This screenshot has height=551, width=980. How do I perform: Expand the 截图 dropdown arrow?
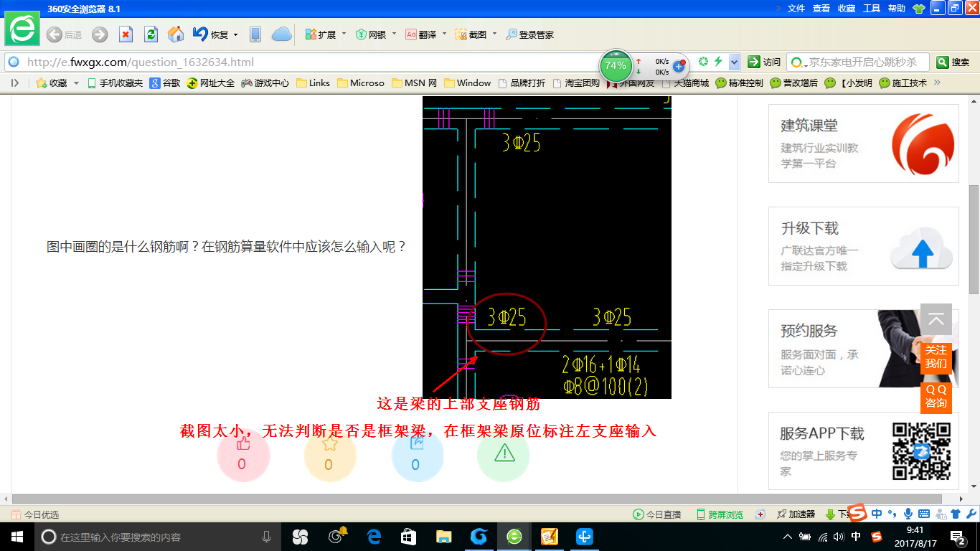click(494, 34)
